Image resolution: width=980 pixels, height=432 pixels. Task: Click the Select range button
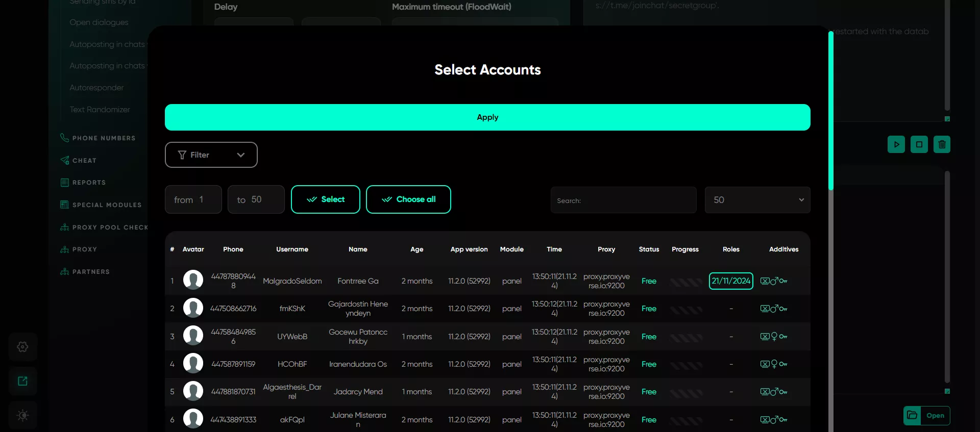coord(326,199)
